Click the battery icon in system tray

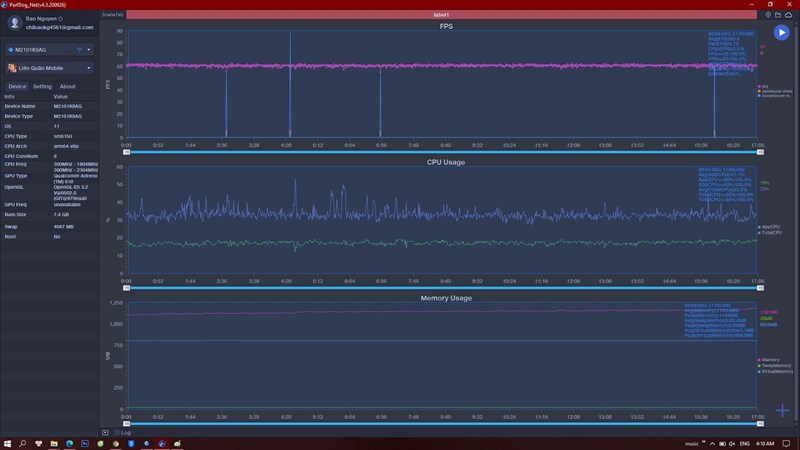pyautogui.click(x=722, y=444)
